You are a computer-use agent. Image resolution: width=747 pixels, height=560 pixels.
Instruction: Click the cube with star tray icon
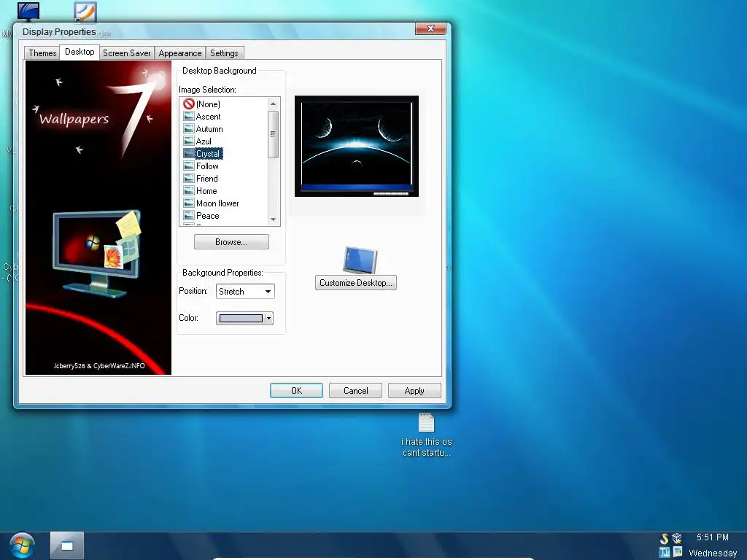tap(677, 539)
